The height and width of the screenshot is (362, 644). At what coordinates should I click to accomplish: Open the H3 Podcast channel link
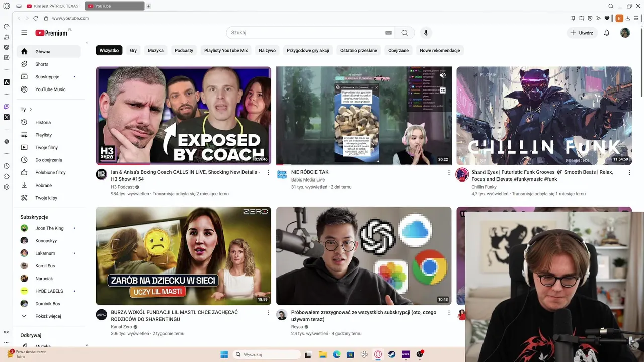pos(122,187)
